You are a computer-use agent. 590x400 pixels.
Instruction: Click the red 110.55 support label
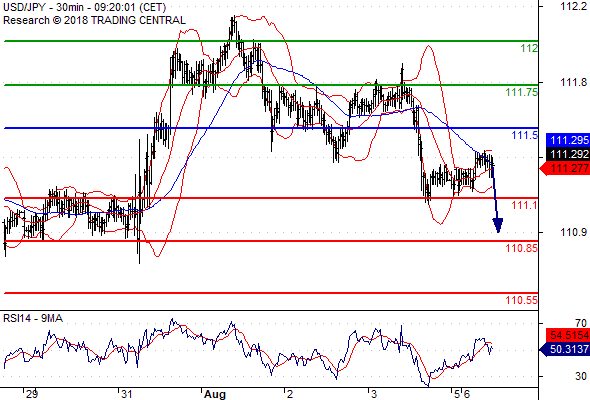(522, 300)
